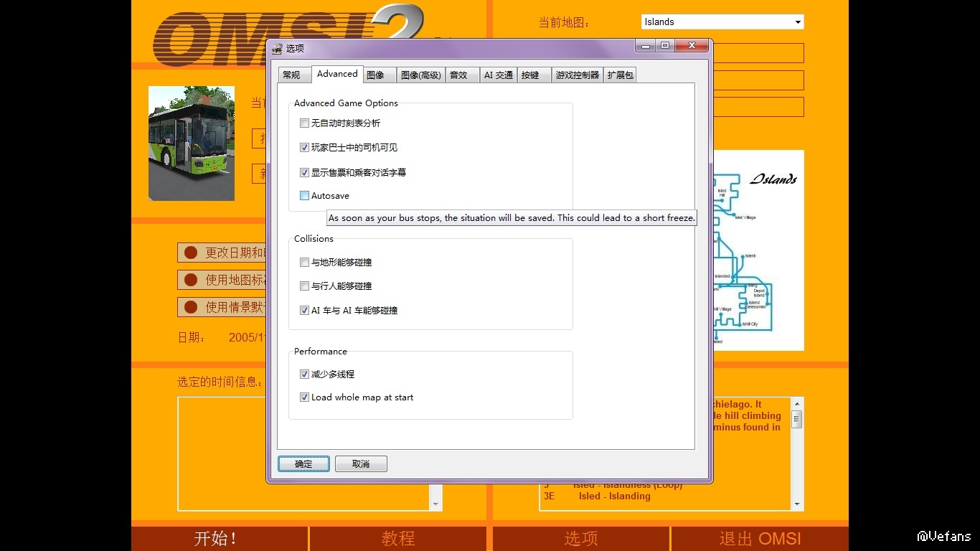Click the Islands route map image
This screenshot has height=551, width=980.
(x=758, y=250)
